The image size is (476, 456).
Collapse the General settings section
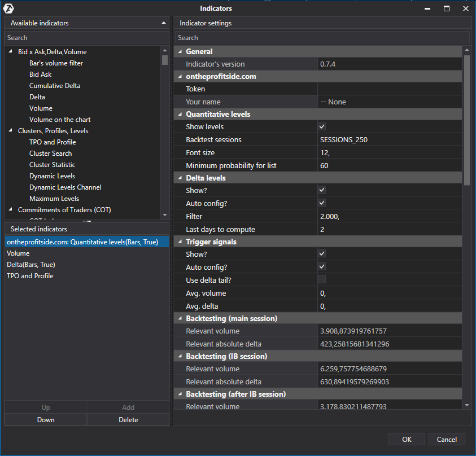pos(180,51)
